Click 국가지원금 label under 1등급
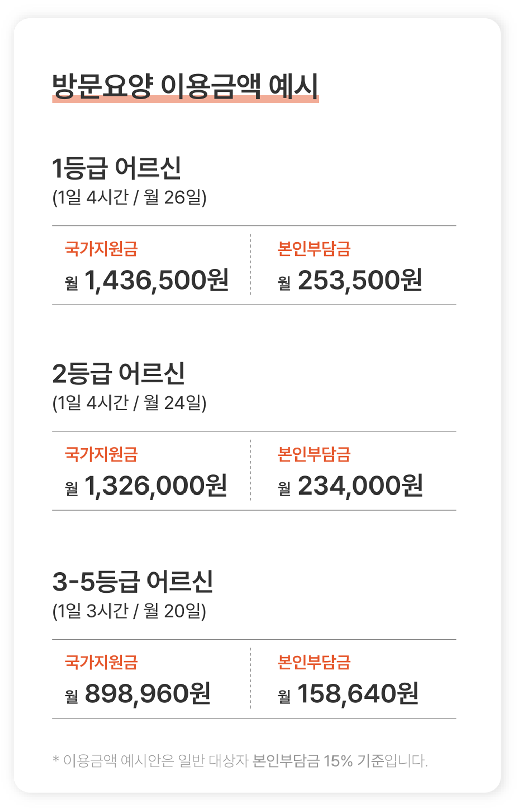This screenshot has height=812, width=518. [x=101, y=249]
